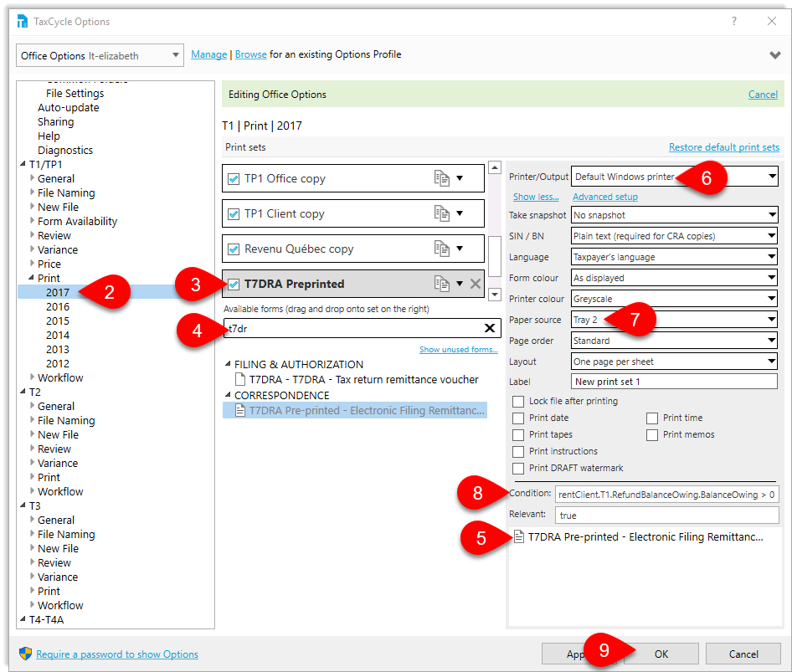Collapse the T1/TP1 tree node
The image size is (792, 672).
pyautogui.click(x=23, y=163)
